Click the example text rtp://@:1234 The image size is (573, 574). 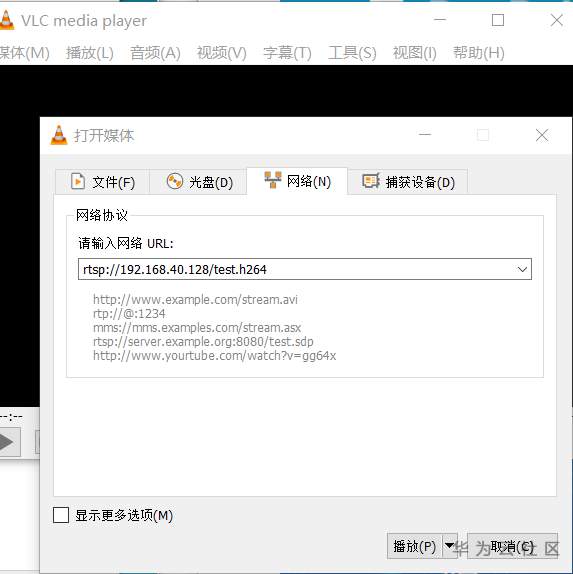pyautogui.click(x=129, y=314)
